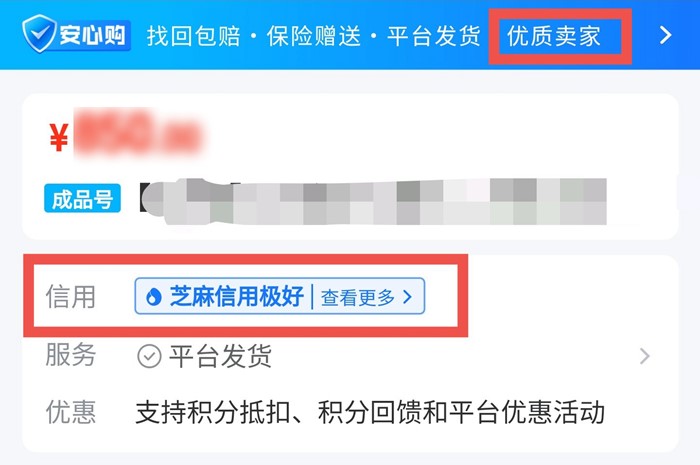
Task: Tap the 信用 row label
Action: (70, 297)
